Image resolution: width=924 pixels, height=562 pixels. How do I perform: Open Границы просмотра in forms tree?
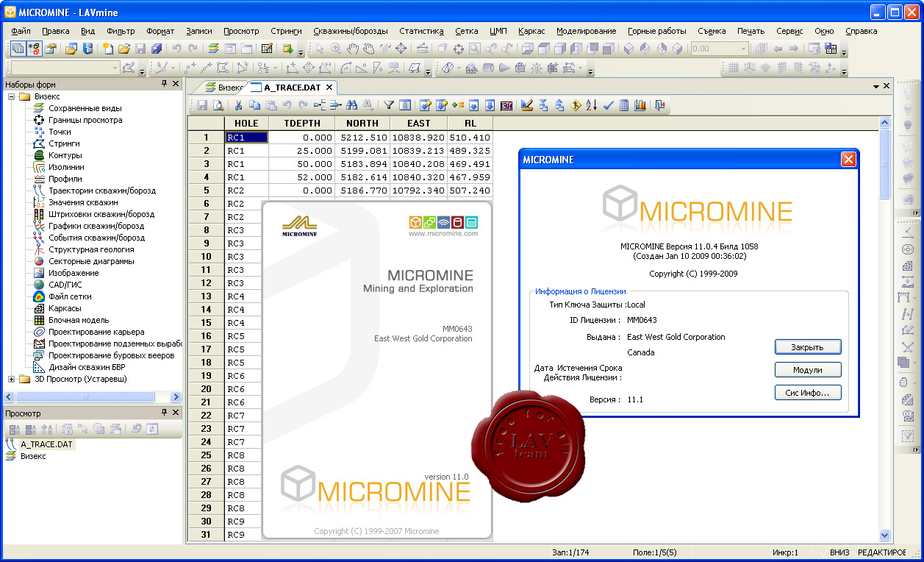click(85, 120)
